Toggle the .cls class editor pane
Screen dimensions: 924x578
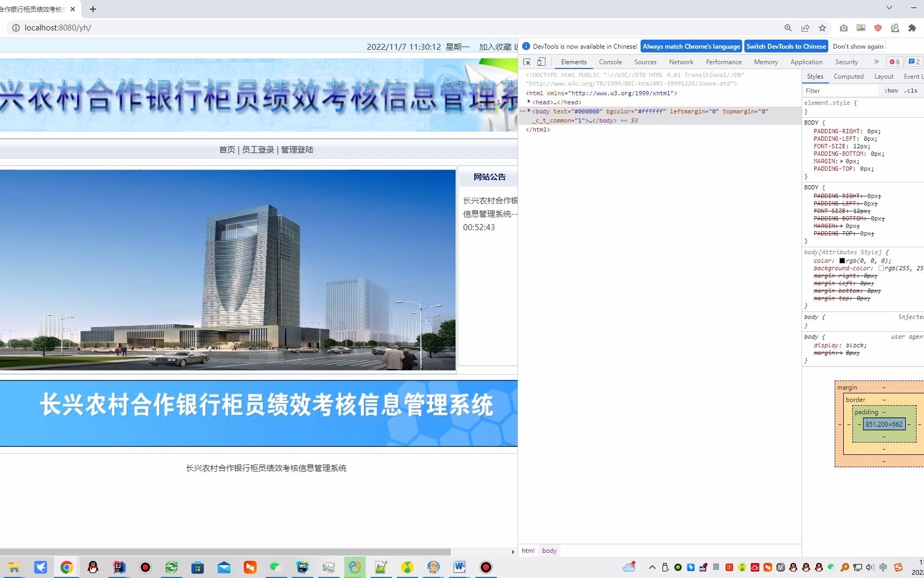(x=912, y=90)
